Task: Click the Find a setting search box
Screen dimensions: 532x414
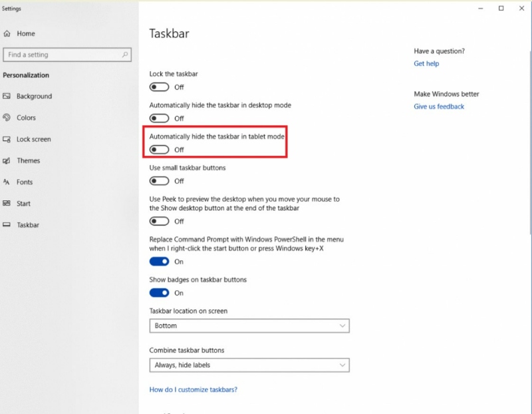Action: tap(67, 55)
